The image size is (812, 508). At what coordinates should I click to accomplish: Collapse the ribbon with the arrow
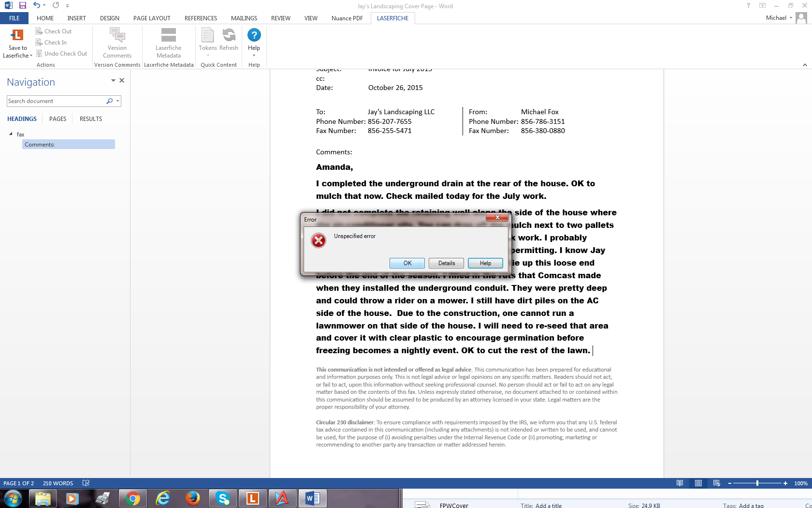[x=805, y=65]
